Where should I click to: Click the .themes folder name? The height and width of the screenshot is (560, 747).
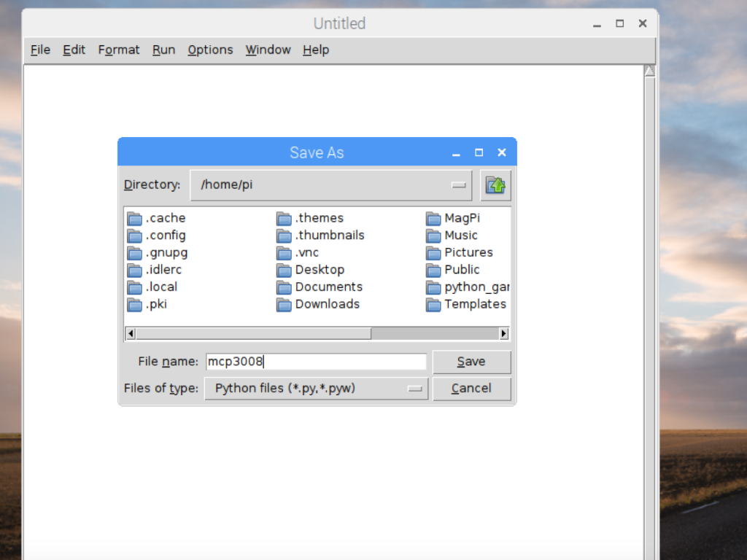pos(320,218)
